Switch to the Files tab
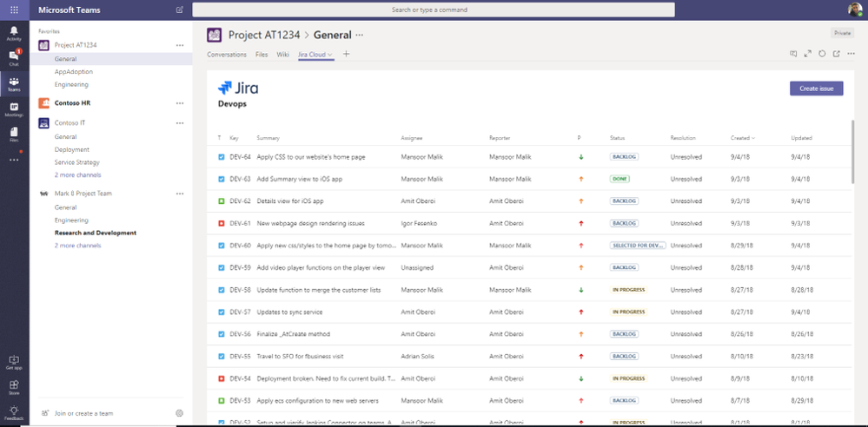This screenshot has width=868, height=427. [262, 54]
